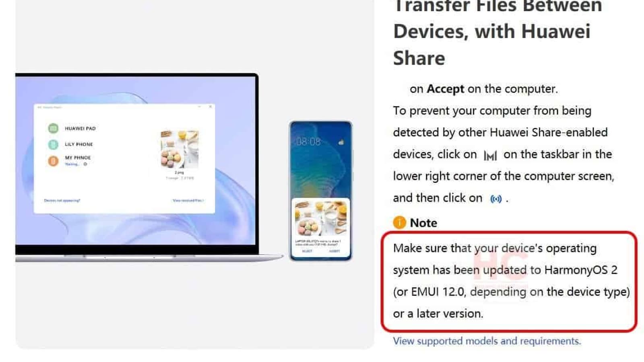This screenshot has height=362, width=644.
Task: Click the 08:08 clock on phone screen
Action: pyautogui.click(x=308, y=142)
